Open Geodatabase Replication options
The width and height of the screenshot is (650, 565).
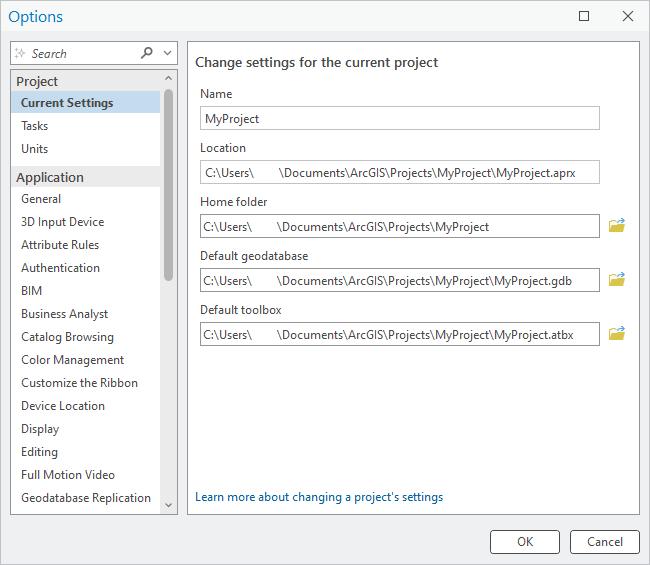pos(86,498)
